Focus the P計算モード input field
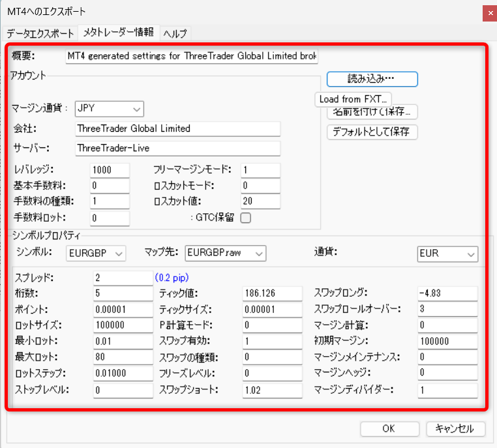This screenshot has width=497, height=448. point(273,325)
